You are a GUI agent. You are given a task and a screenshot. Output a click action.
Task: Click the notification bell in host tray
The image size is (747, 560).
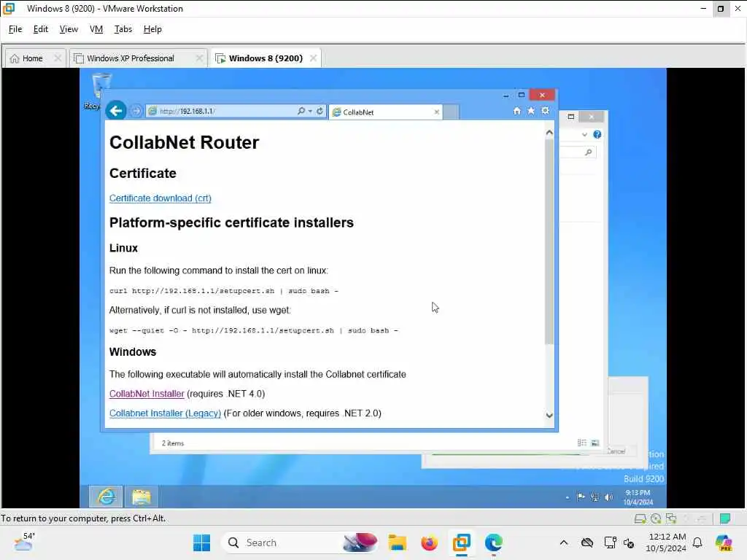click(697, 542)
